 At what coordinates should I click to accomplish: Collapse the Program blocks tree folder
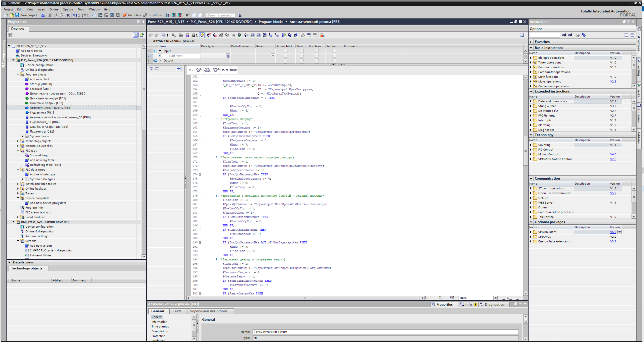[x=18, y=74]
